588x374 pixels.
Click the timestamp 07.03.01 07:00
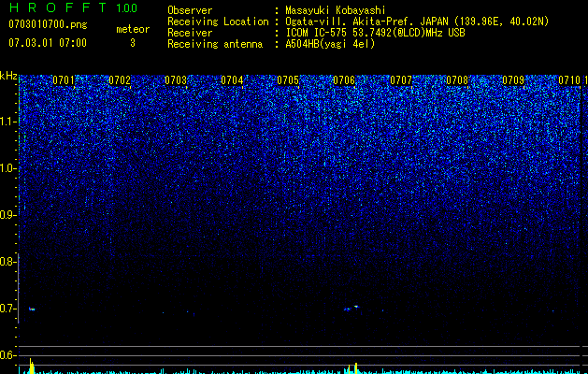pyautogui.click(x=48, y=42)
